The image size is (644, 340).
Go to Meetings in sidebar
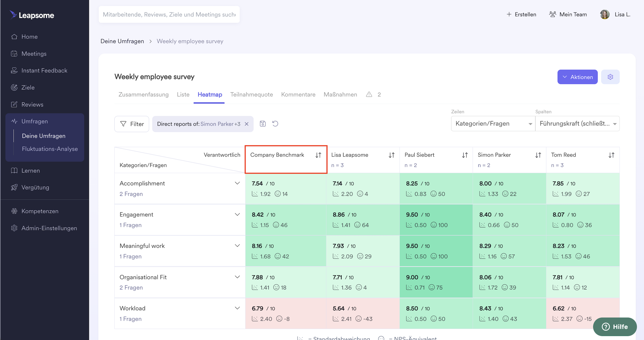pos(29,54)
